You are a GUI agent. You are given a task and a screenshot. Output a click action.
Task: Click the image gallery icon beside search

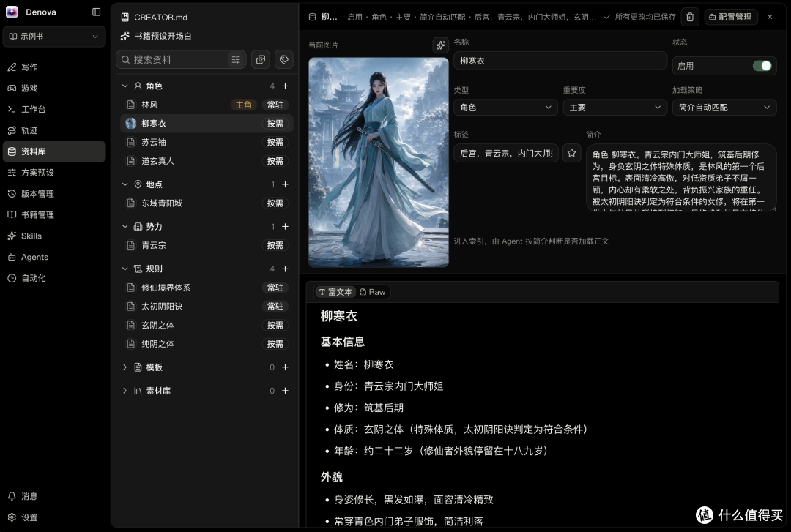tap(261, 59)
